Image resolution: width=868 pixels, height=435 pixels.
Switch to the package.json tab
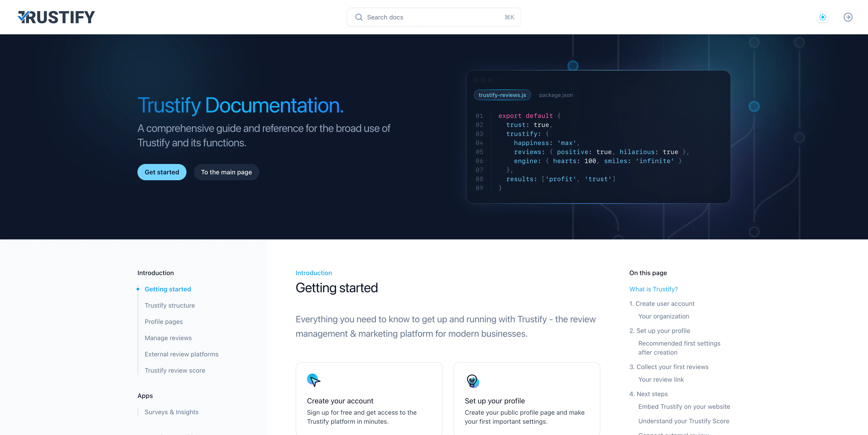point(556,95)
